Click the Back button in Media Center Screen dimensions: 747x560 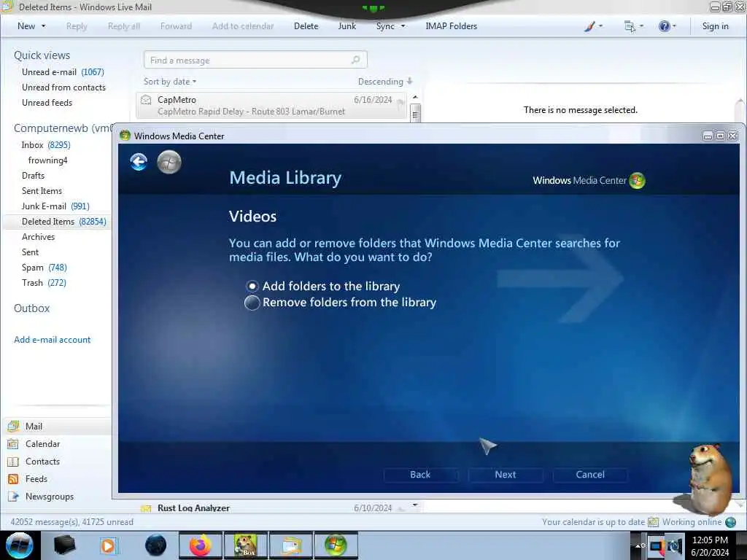click(x=420, y=475)
